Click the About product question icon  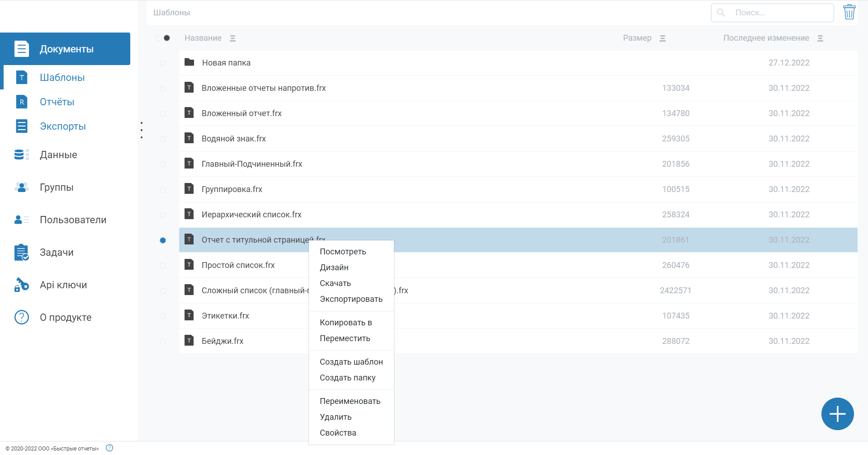click(x=22, y=317)
